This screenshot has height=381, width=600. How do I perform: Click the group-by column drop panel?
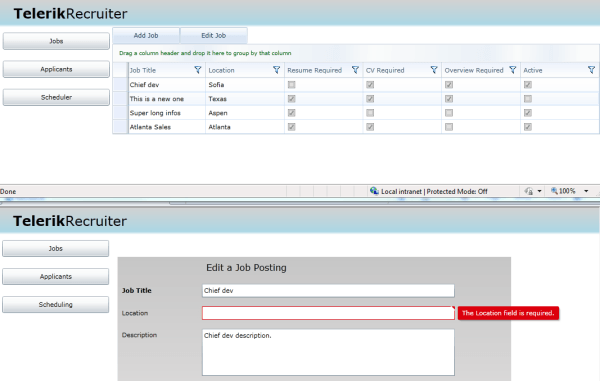(356, 53)
